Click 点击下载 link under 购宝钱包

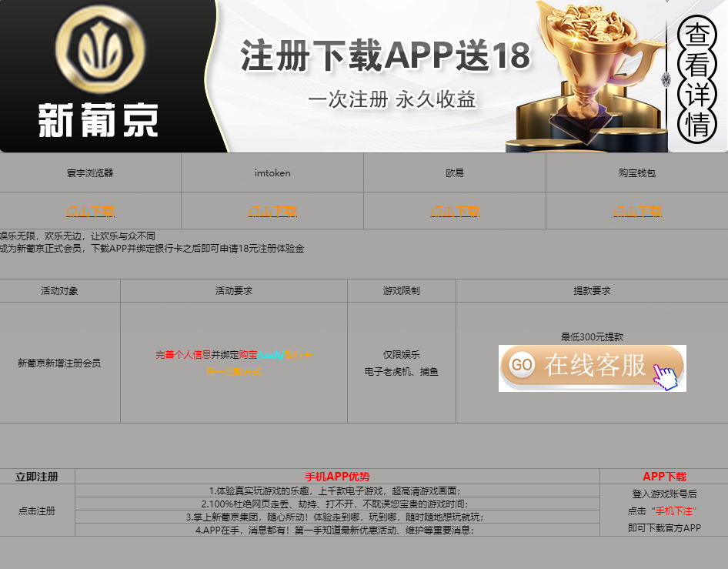pos(637,211)
